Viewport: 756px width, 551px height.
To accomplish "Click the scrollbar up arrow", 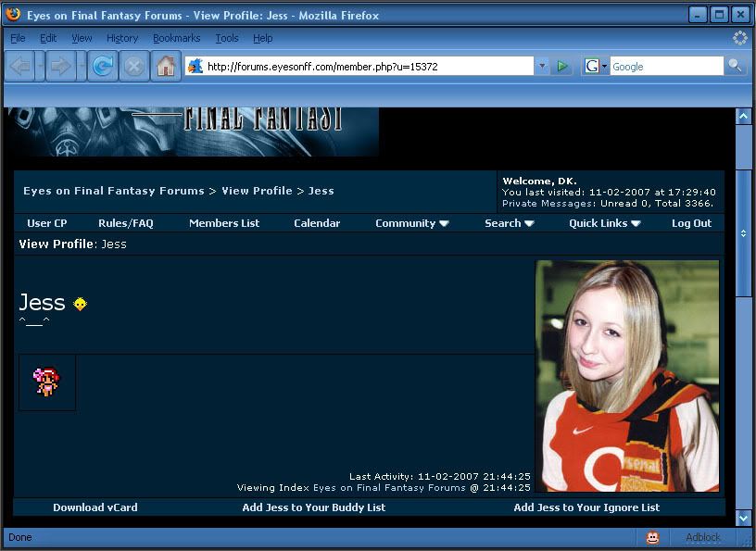I will click(743, 116).
